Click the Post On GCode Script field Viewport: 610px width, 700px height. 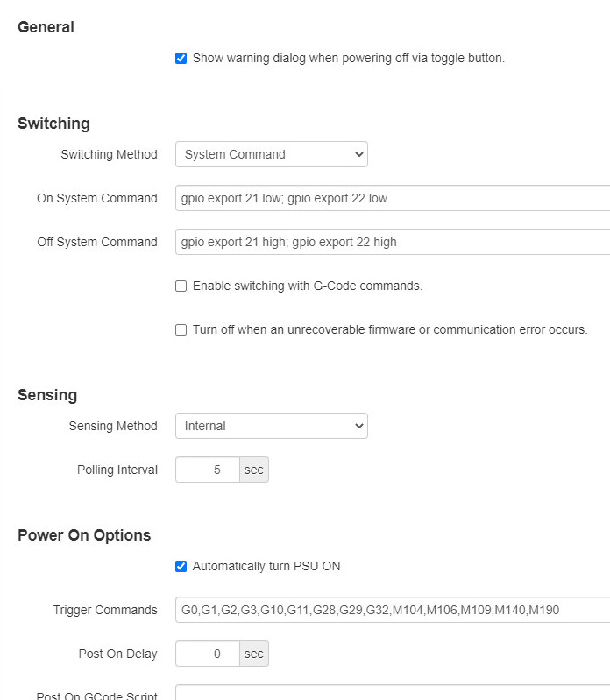tap(392, 694)
